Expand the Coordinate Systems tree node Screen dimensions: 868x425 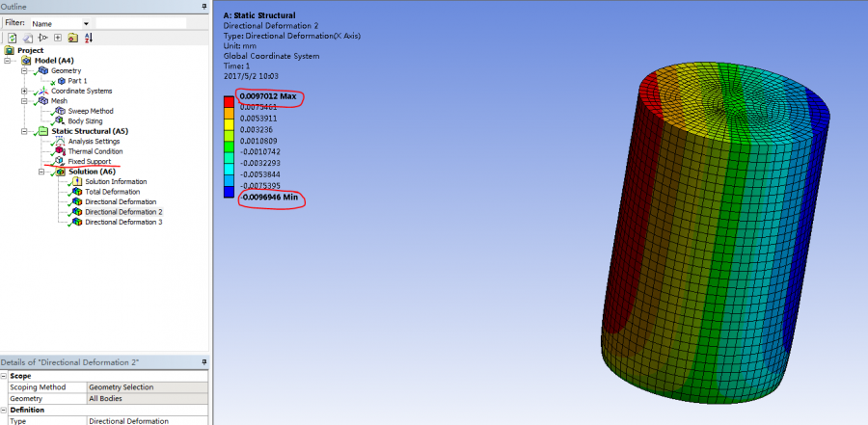(24, 91)
